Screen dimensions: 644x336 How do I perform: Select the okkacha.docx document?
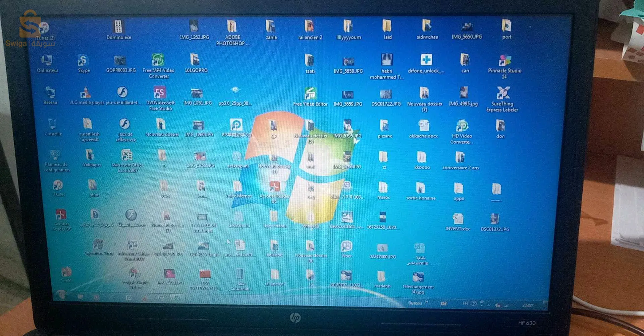coord(423,127)
